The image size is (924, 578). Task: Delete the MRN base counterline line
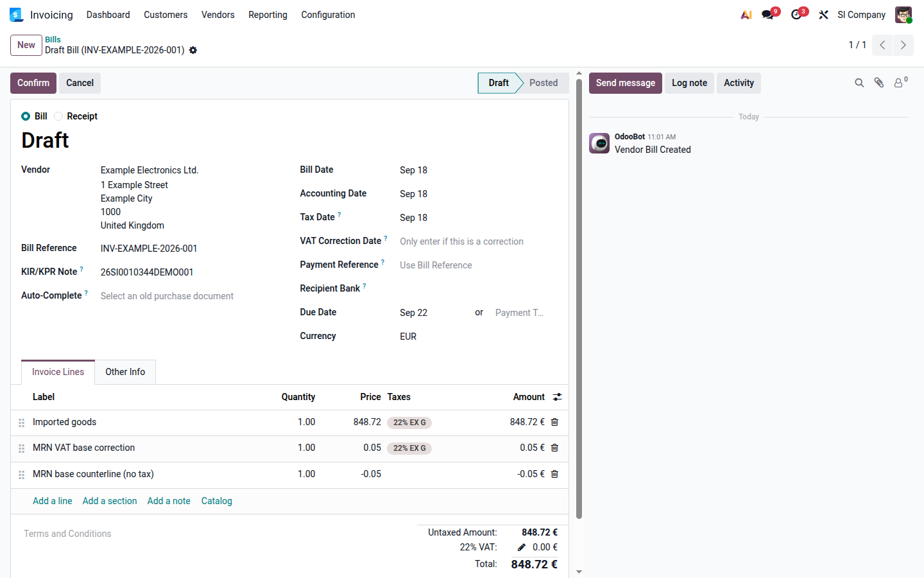point(555,474)
